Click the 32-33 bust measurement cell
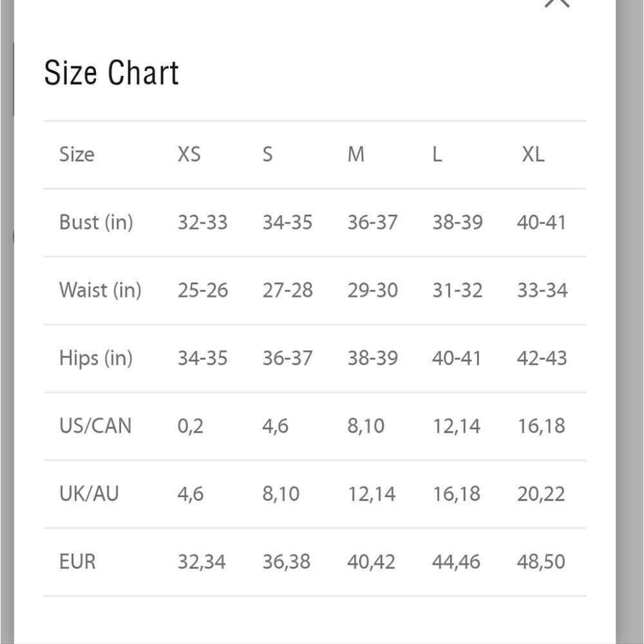 pos(202,223)
